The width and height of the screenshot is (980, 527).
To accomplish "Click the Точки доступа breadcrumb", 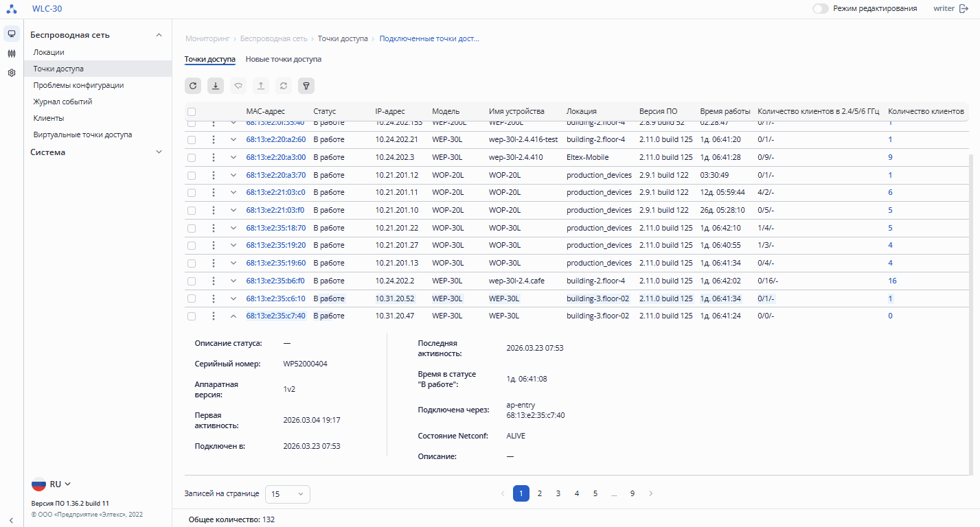I will [x=342, y=39].
